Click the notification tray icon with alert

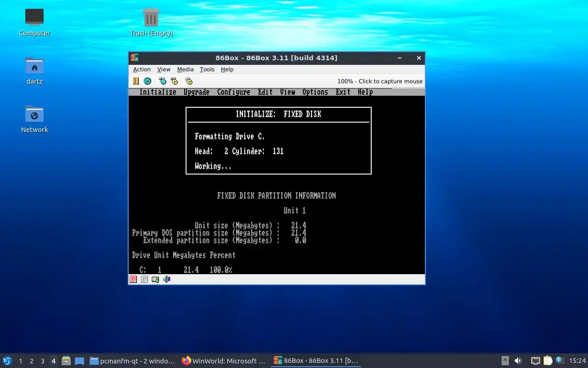[560, 360]
